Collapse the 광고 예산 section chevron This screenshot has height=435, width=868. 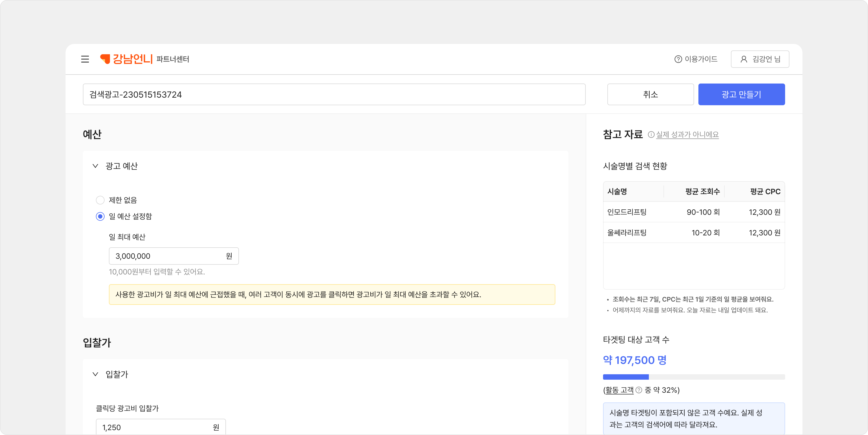(x=95, y=166)
